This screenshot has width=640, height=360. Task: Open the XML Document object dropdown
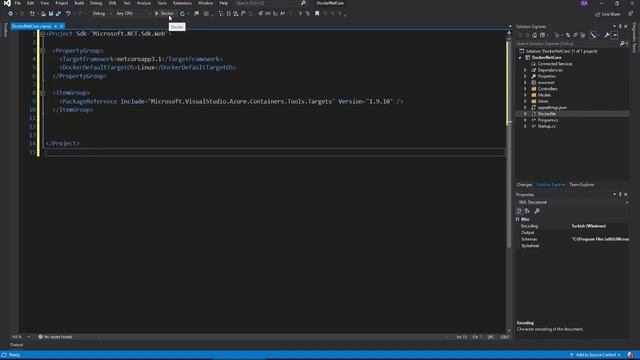coord(573,202)
